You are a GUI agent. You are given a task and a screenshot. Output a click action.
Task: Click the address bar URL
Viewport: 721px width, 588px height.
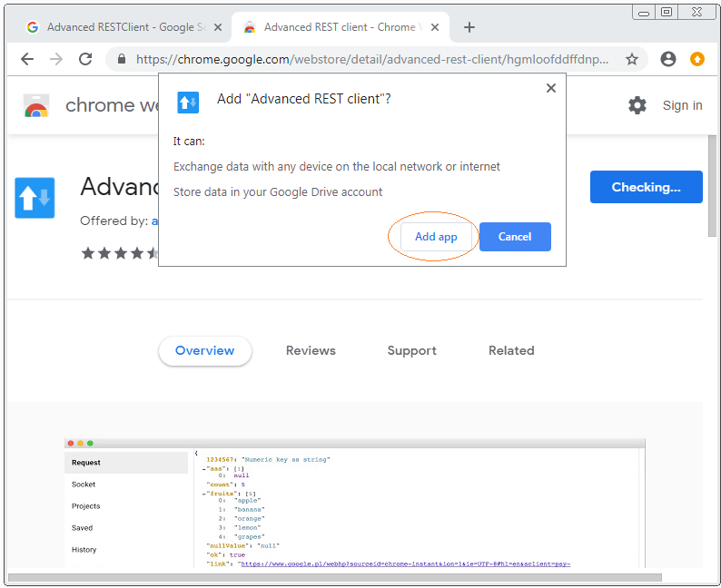(372, 59)
